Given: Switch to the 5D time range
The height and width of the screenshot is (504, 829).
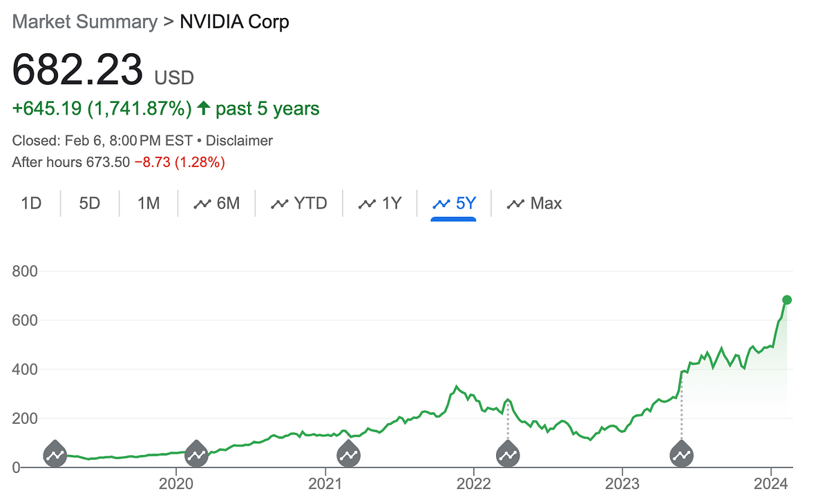Looking at the screenshot, I should (89, 203).
